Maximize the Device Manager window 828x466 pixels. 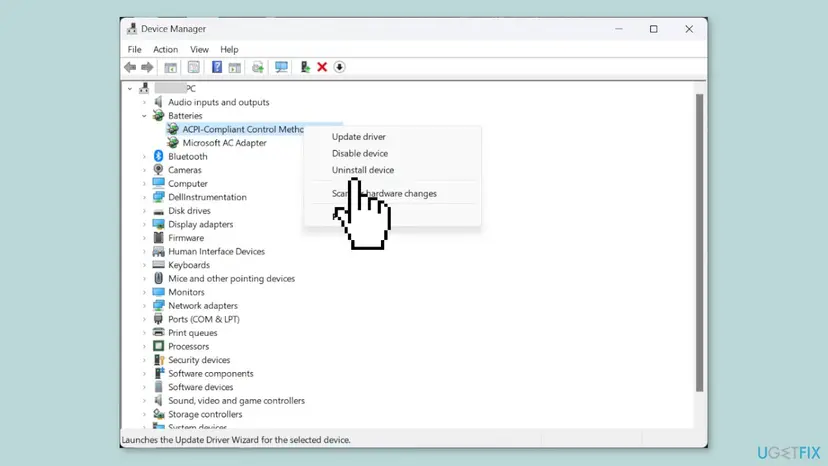click(x=654, y=29)
